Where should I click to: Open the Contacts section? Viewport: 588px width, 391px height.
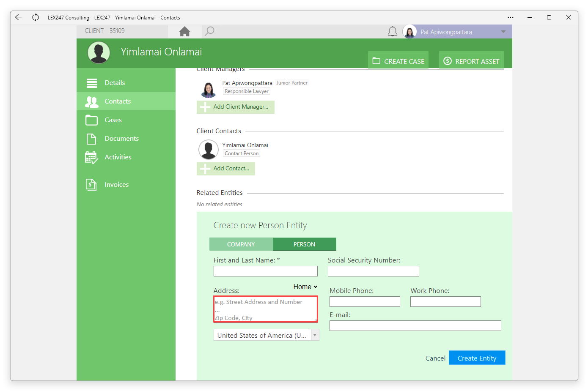pyautogui.click(x=126, y=101)
